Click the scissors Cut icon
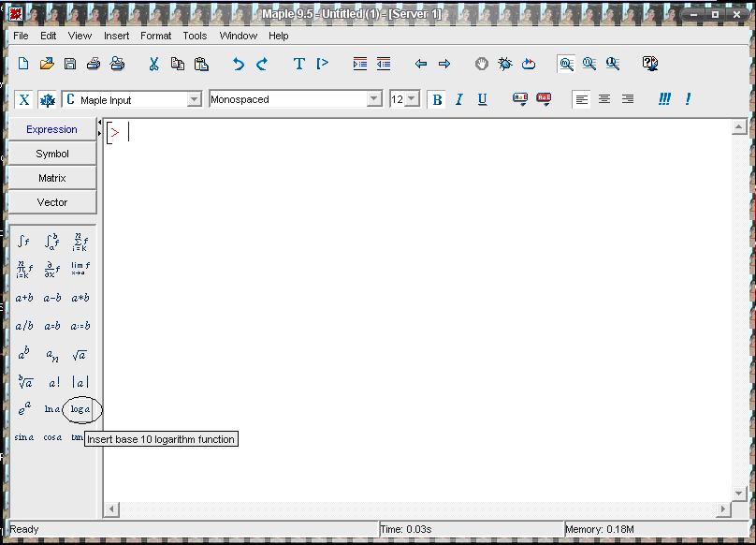This screenshot has height=545, width=756. pyautogui.click(x=153, y=64)
